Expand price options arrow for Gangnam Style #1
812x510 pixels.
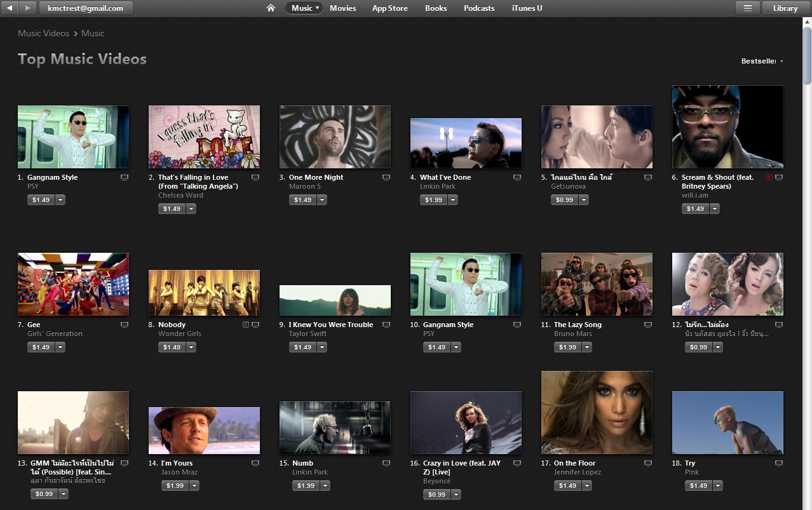[x=60, y=200]
